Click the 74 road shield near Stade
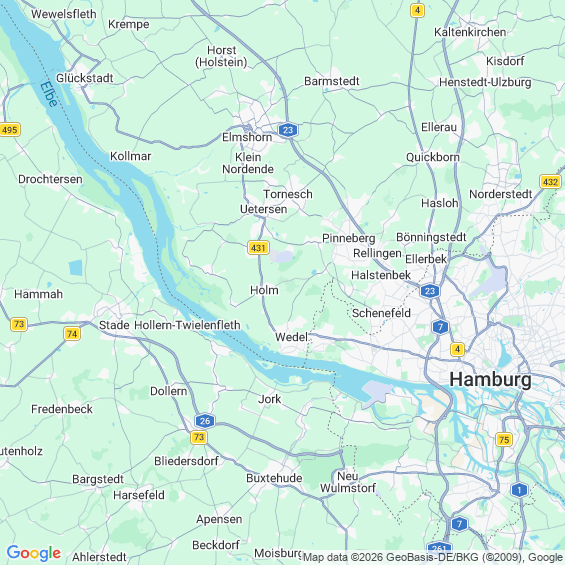The width and height of the screenshot is (565, 565). [72, 334]
